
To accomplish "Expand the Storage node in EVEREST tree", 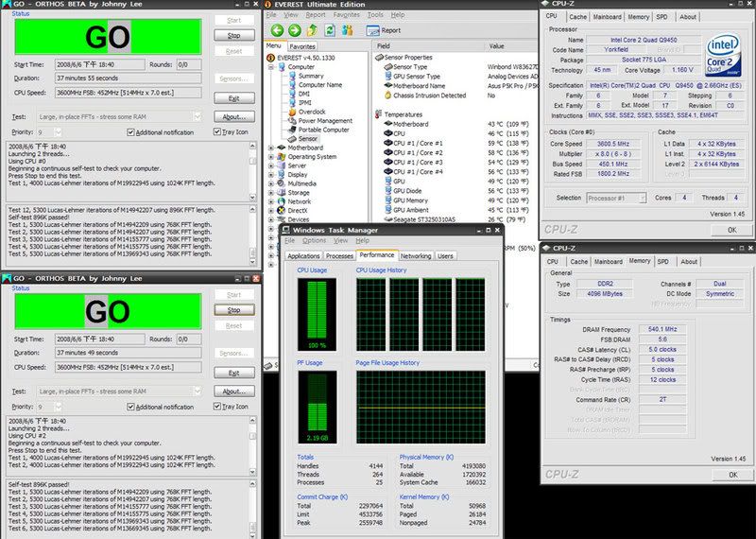I will point(271,192).
